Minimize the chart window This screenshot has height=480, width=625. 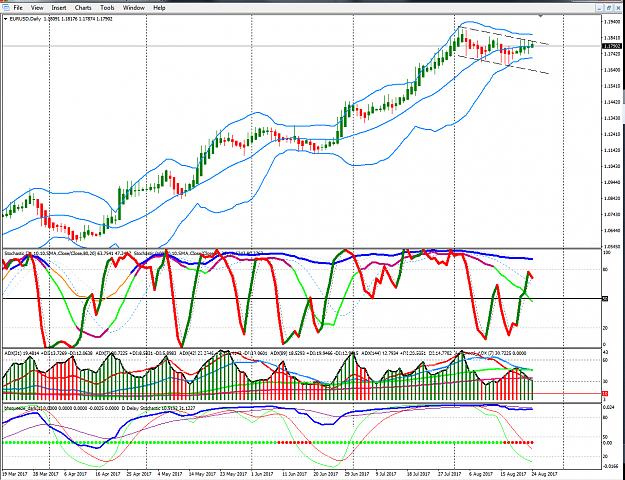600,8
